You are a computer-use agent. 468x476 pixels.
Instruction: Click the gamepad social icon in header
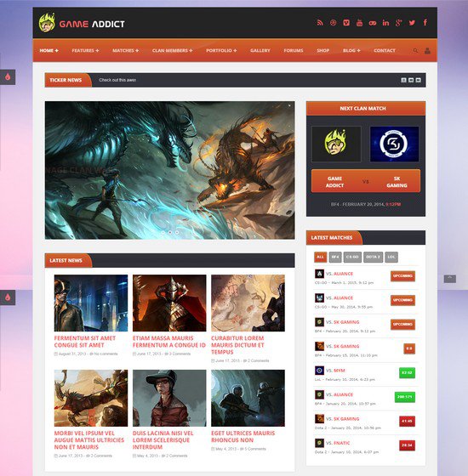373,23
